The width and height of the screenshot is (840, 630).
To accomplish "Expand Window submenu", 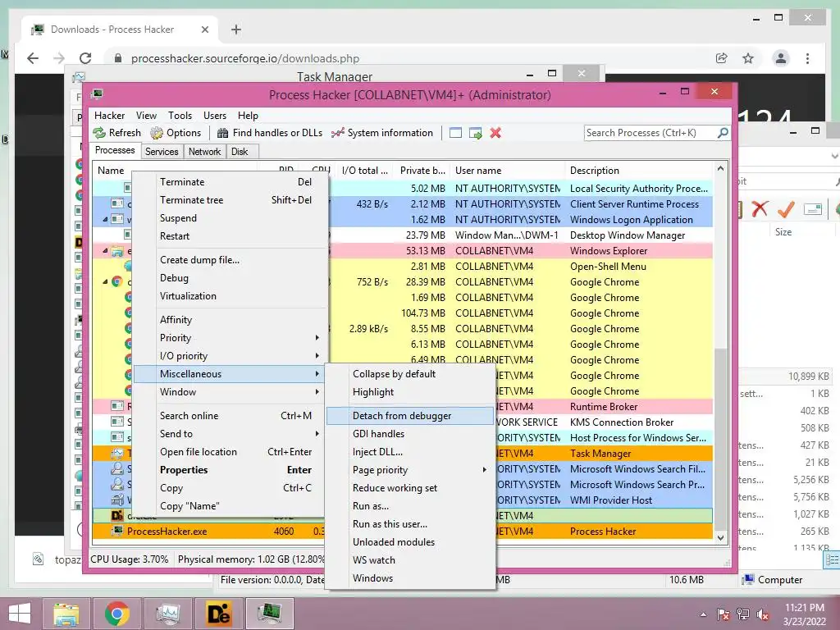I will click(x=317, y=391).
